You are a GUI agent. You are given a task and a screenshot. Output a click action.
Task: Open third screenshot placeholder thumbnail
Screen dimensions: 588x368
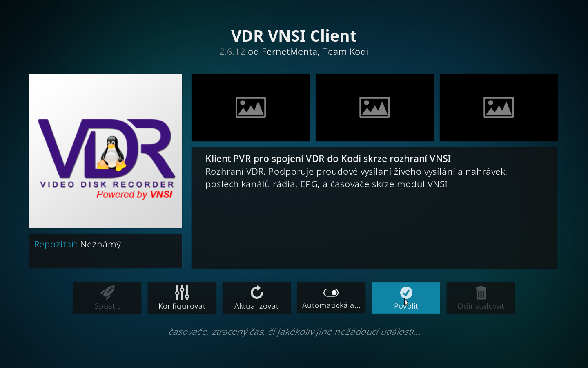(x=499, y=108)
